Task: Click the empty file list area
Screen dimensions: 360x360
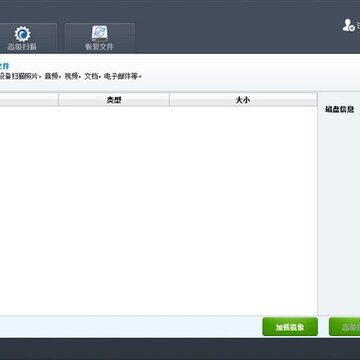Action: click(x=158, y=211)
